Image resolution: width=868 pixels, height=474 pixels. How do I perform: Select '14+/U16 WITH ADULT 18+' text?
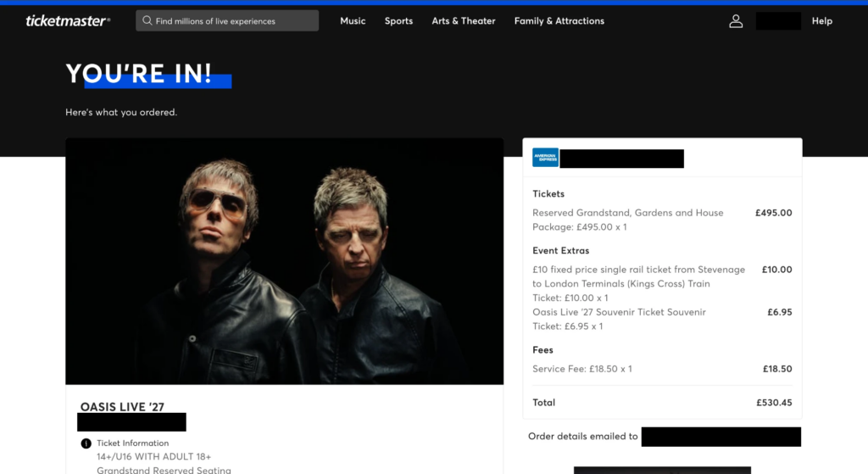click(x=154, y=457)
